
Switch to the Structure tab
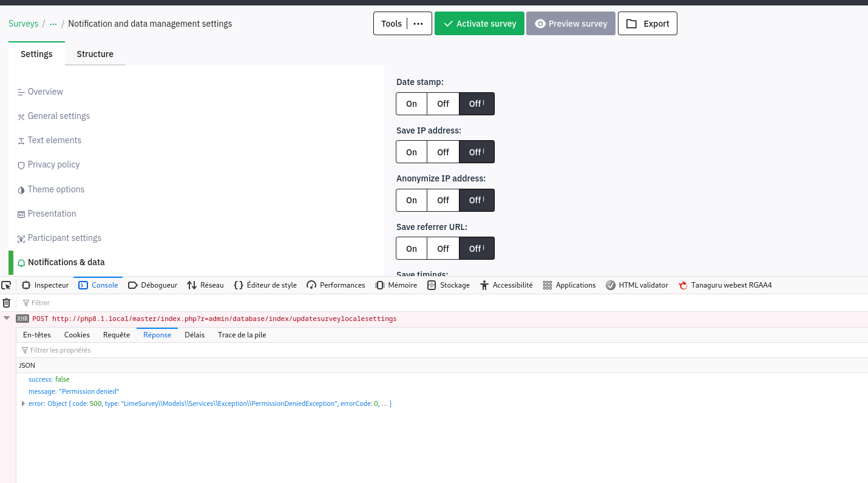click(x=95, y=54)
